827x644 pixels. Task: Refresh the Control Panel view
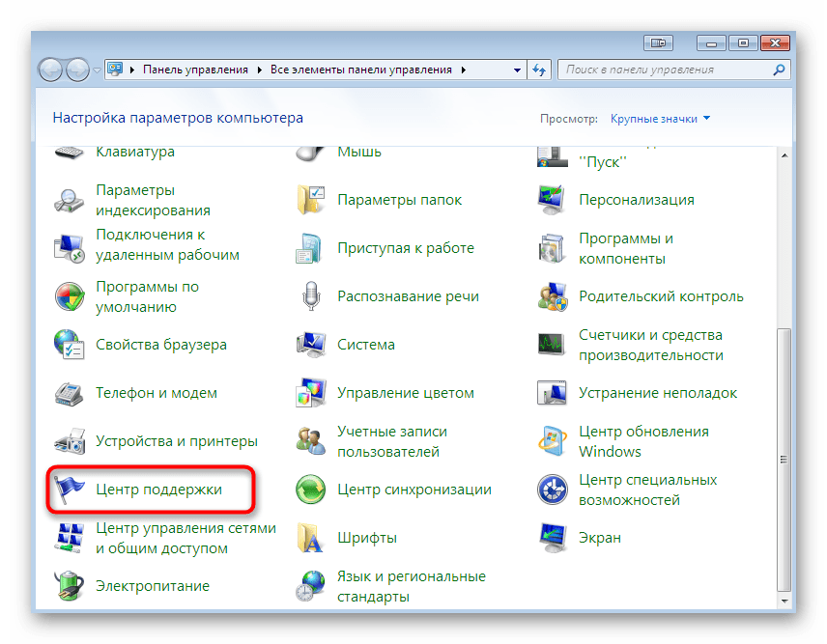click(539, 70)
